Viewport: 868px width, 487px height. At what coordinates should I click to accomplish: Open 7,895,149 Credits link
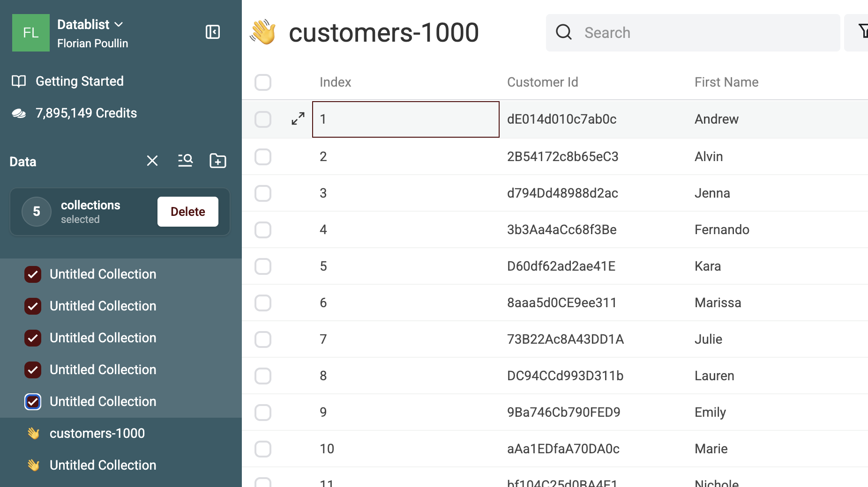coord(86,113)
